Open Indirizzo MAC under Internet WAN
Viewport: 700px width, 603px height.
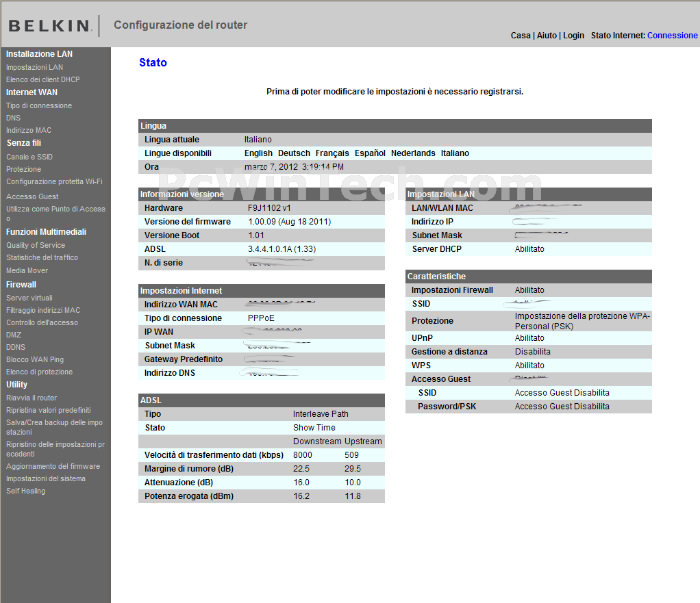click(29, 130)
